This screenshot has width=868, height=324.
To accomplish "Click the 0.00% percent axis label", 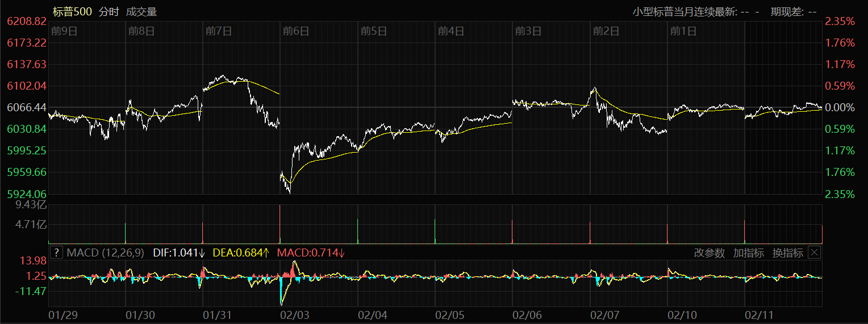I will pos(840,107).
